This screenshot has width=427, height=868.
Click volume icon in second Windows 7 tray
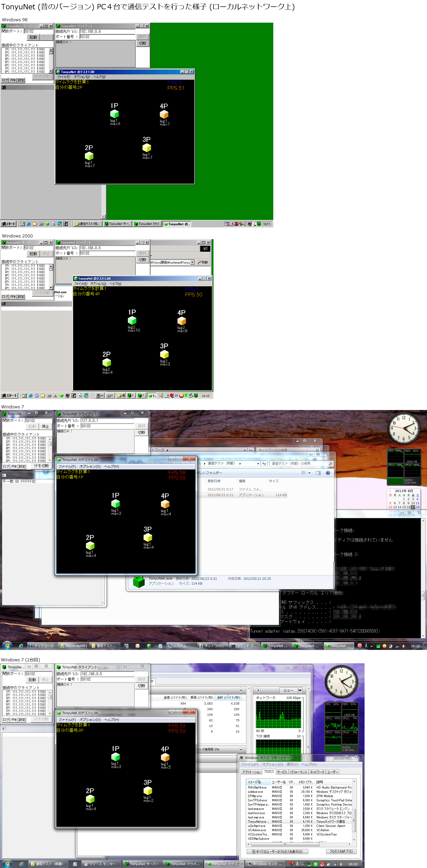pos(341,864)
